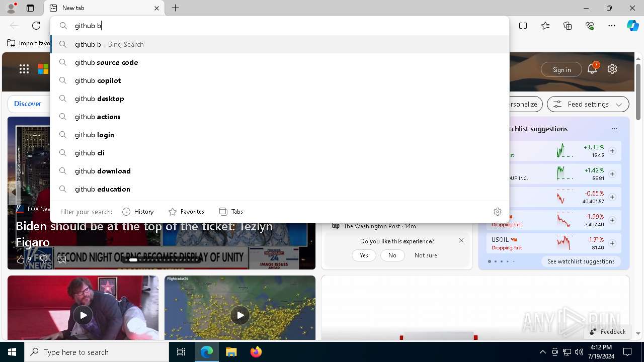Dismiss the 'Do you like this experience' prompt
This screenshot has height=362, width=644.
(461, 240)
